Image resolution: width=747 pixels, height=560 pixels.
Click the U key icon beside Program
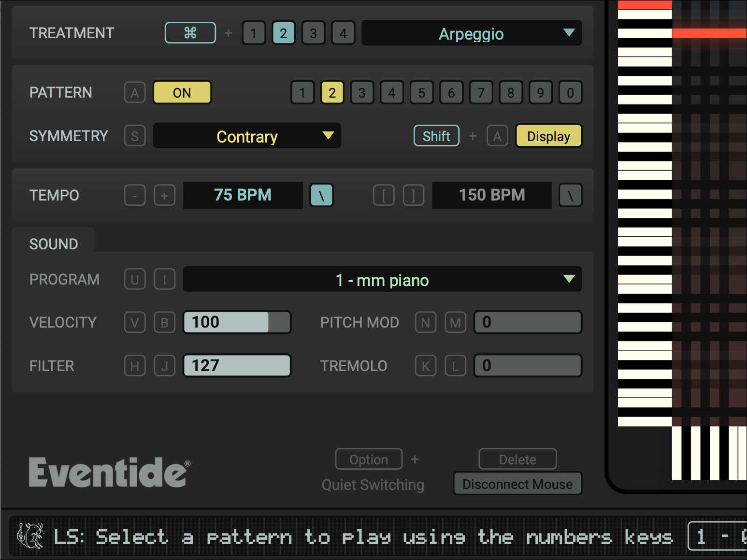(135, 280)
